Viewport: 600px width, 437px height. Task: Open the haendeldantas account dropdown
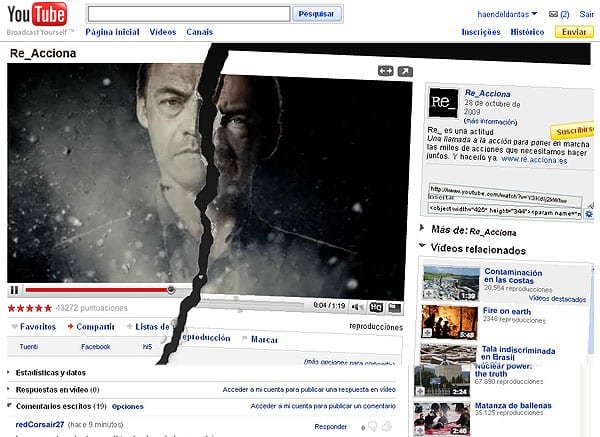tap(507, 14)
